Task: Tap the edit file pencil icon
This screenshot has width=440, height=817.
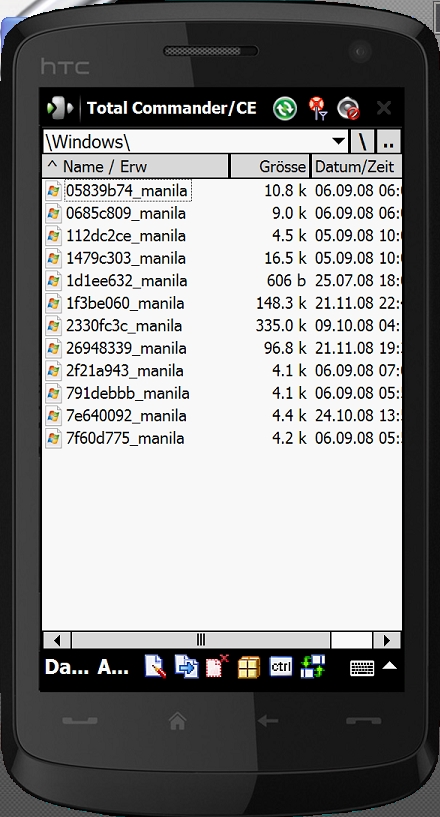Action: (x=155, y=666)
